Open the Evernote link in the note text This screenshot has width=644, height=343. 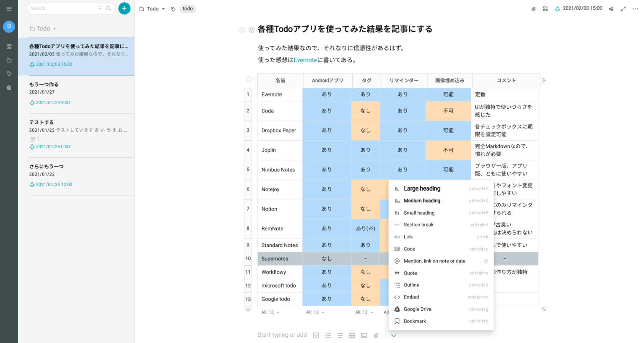[x=305, y=60]
